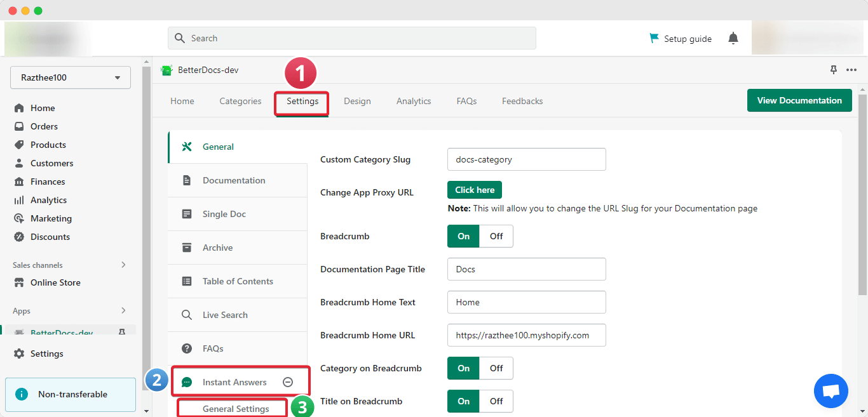Expand the Sales channels chevron
The height and width of the screenshot is (417, 868).
123,265
